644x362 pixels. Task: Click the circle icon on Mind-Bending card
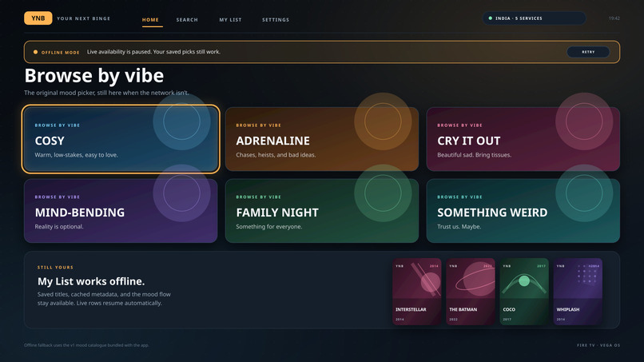(181, 193)
